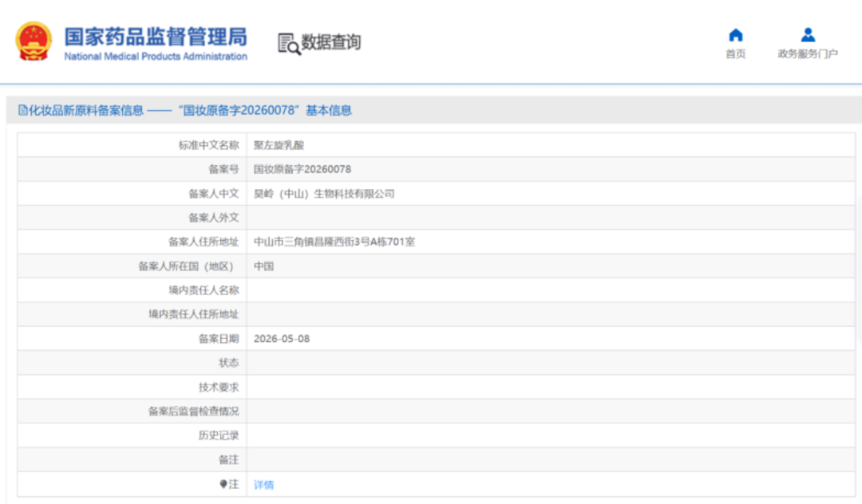Screen dimensions: 862x504
Task: Click the 境内责任人住所地址 row label
Action: click(193, 314)
